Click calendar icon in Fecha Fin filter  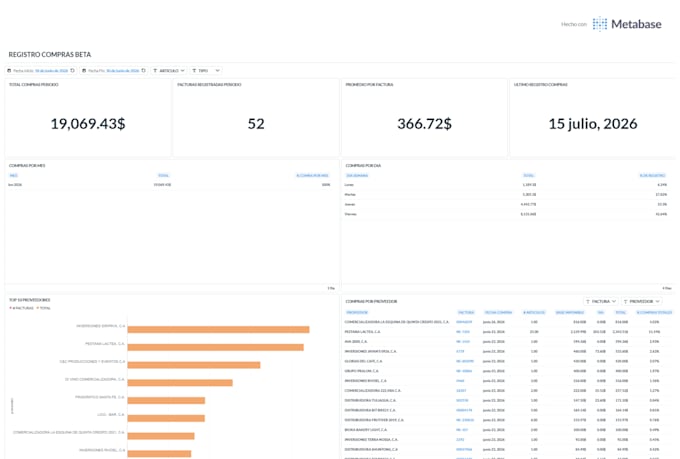pyautogui.click(x=84, y=71)
